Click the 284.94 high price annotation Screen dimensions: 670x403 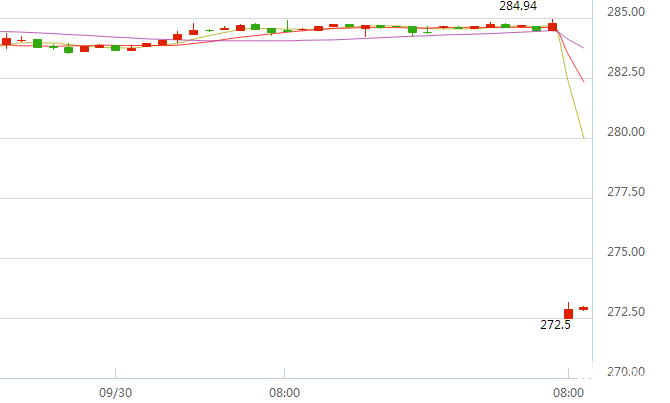pos(518,6)
